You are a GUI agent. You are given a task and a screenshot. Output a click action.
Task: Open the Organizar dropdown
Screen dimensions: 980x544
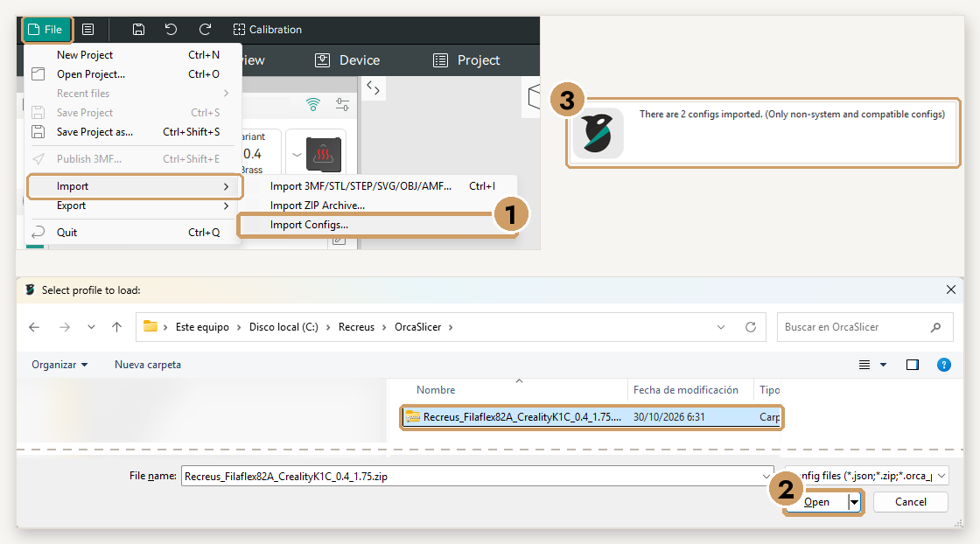click(x=60, y=365)
